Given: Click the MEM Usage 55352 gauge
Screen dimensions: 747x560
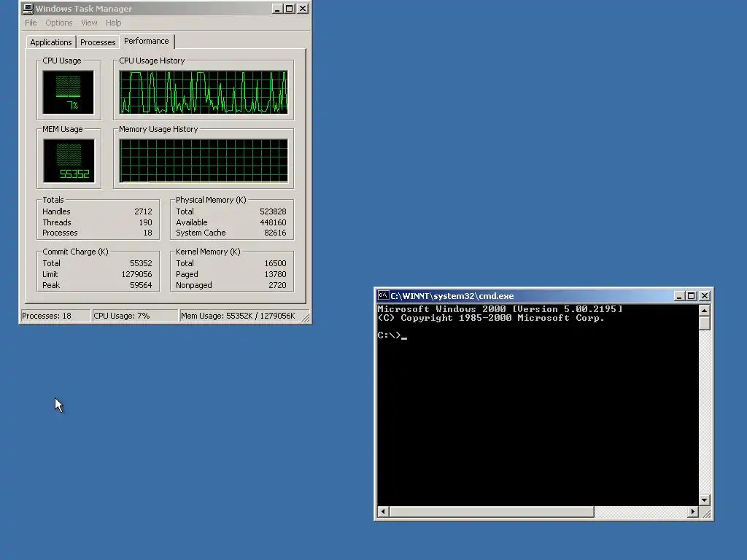Looking at the screenshot, I should tap(69, 161).
